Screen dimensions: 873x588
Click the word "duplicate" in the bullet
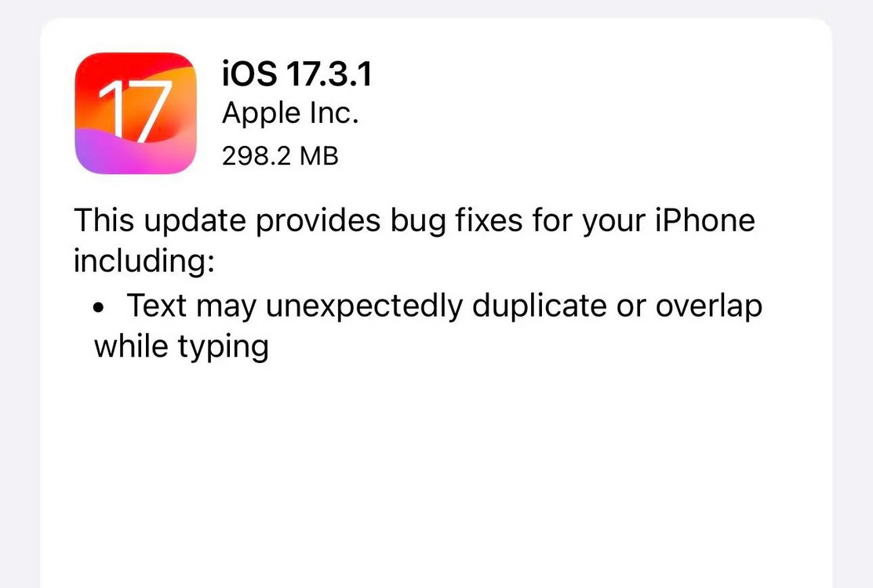[539, 307]
